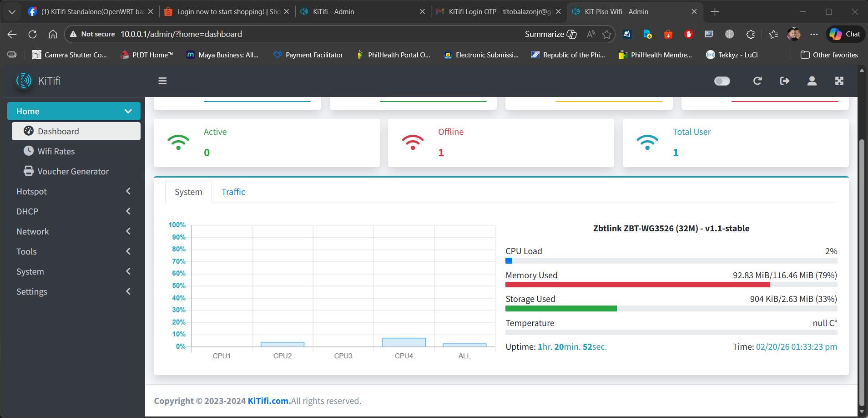Collapse the Home menu section
868x418 pixels.
tap(74, 111)
